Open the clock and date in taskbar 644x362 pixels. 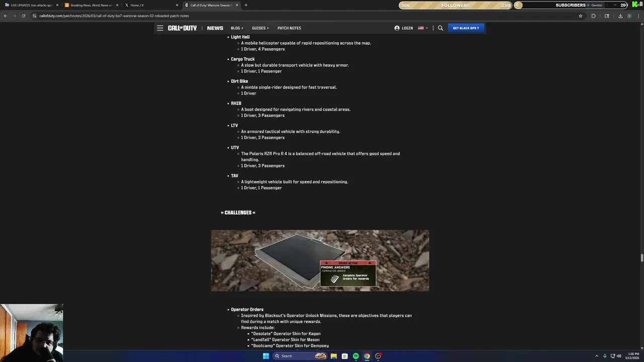(x=633, y=356)
